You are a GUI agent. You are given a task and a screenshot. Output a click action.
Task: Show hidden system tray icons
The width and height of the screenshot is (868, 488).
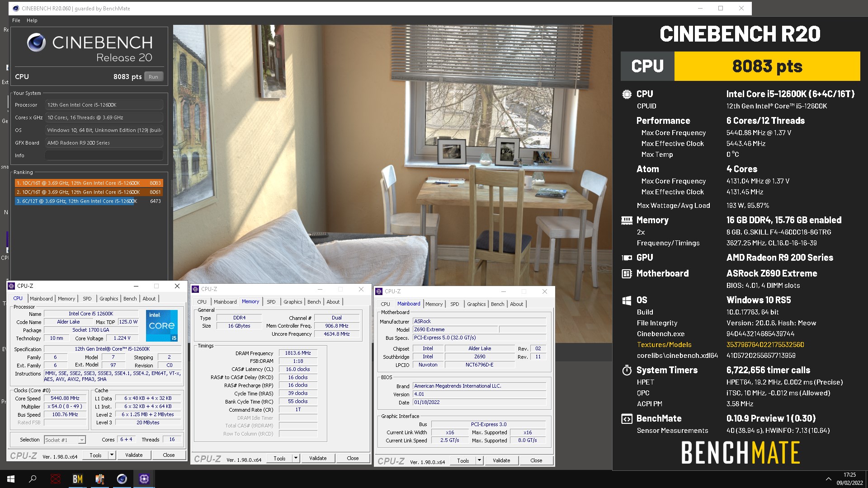(828, 479)
